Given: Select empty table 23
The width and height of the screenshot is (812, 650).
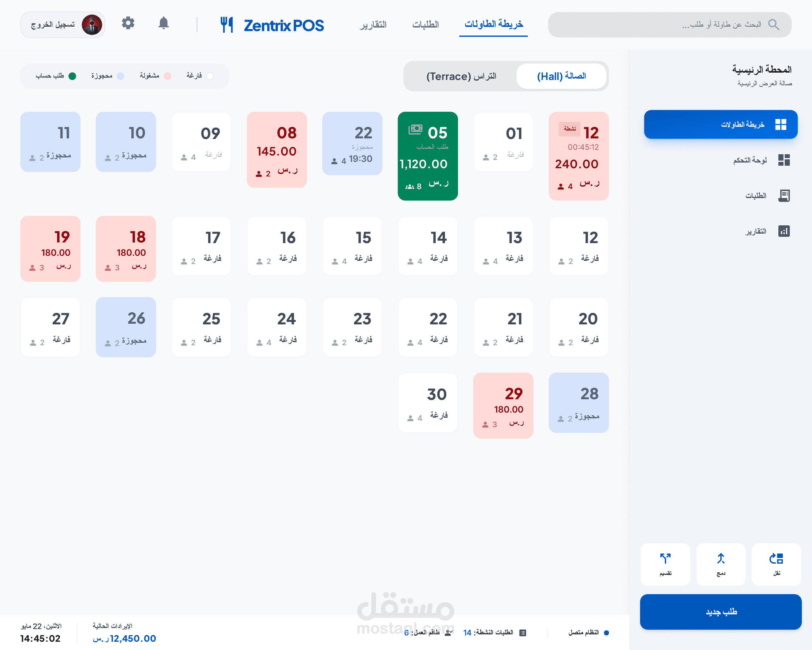Looking at the screenshot, I should 352,327.
